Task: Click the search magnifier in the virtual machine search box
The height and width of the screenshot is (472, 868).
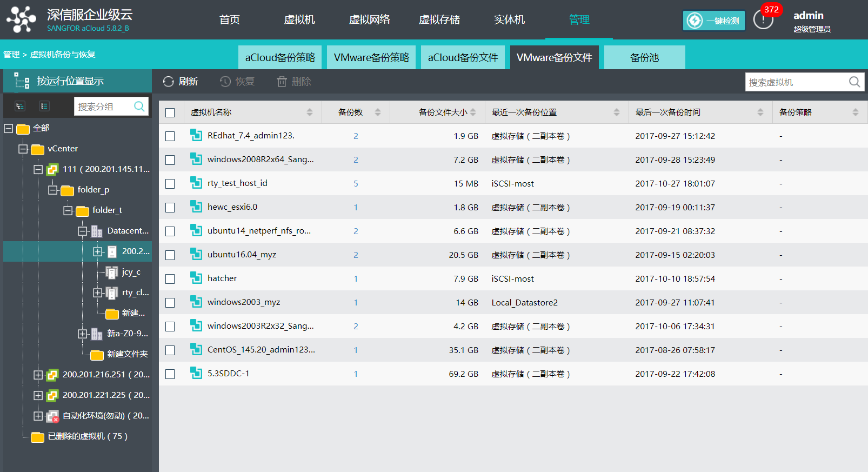Action: click(x=854, y=82)
